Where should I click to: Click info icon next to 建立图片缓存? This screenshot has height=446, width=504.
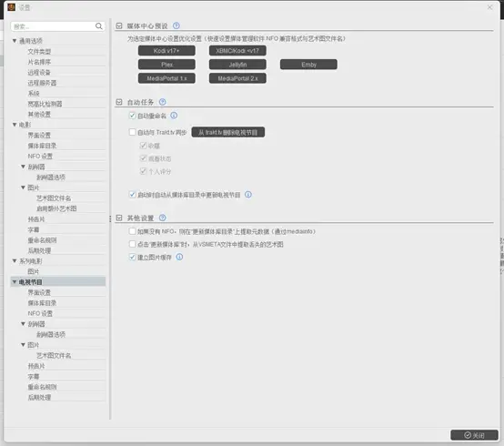click(x=180, y=257)
